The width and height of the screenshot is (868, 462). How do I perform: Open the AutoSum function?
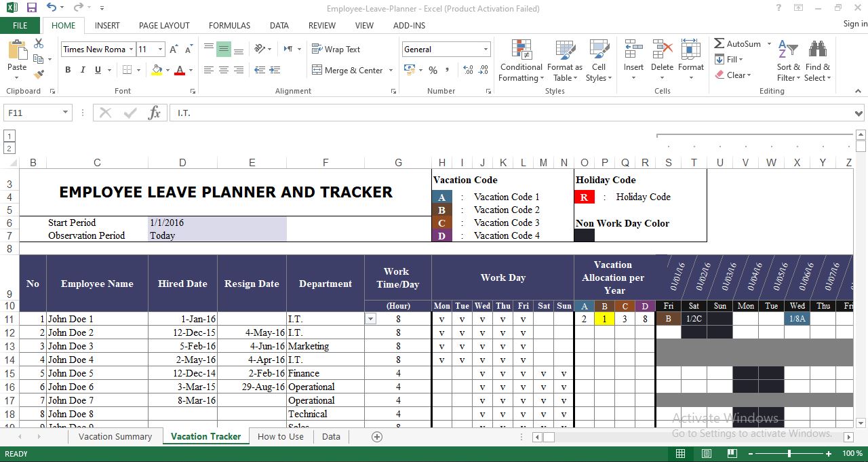(x=738, y=43)
